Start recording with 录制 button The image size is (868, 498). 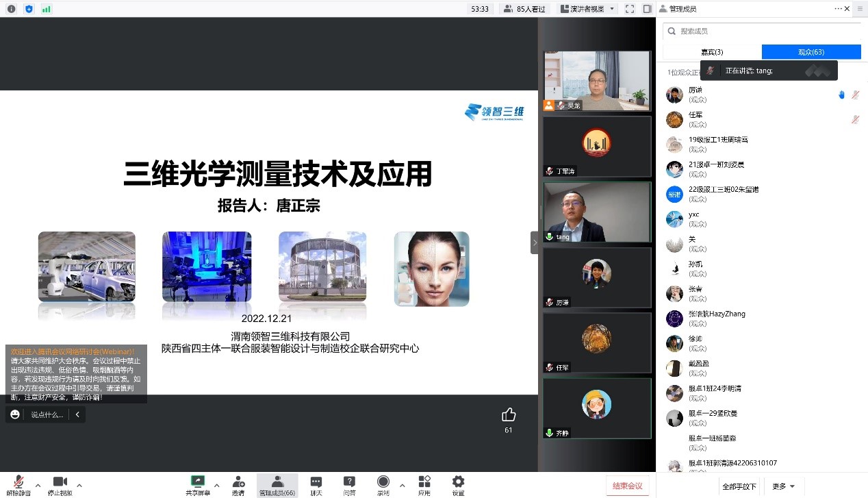point(383,484)
